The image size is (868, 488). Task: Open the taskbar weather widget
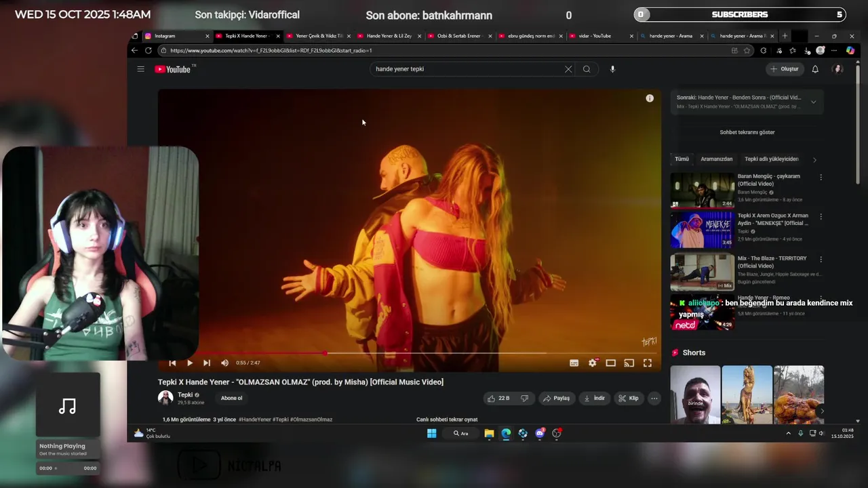(151, 433)
